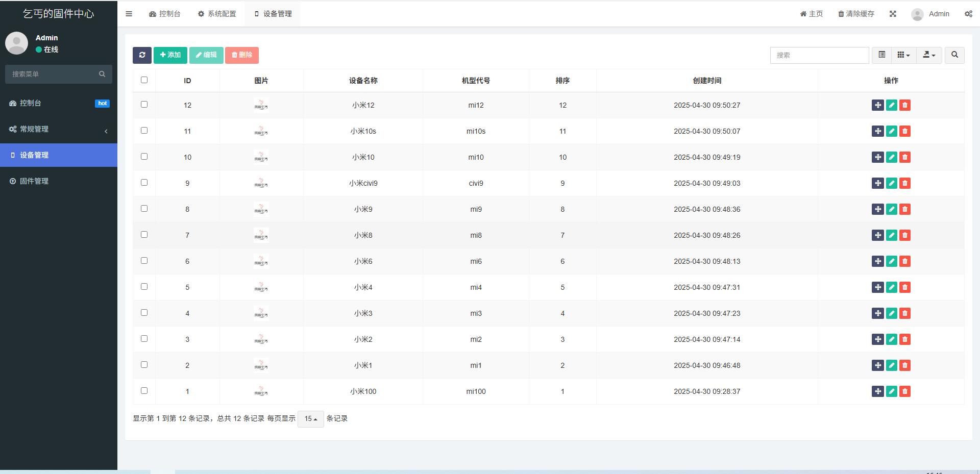Click the 清除缓存 link in header
The image size is (980, 474).
pos(856,14)
